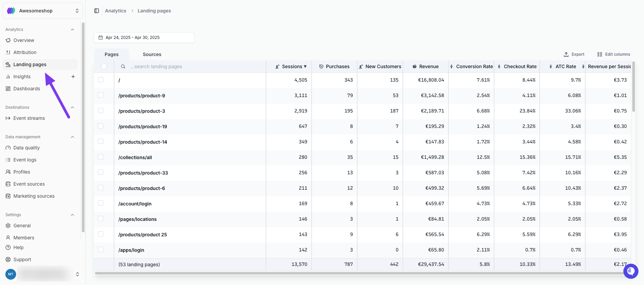This screenshot has height=285, width=644.
Task: Collapse the Data management section
Action: point(72,137)
